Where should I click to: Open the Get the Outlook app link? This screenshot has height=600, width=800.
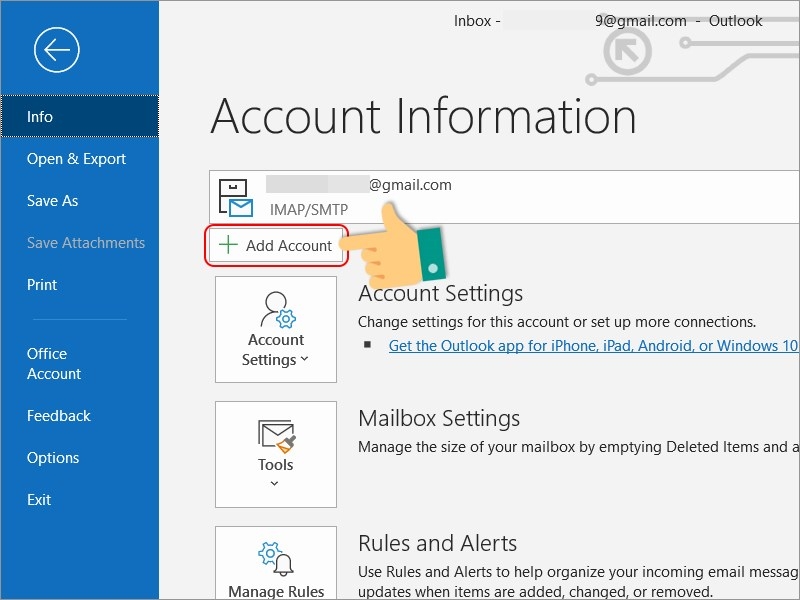[593, 346]
